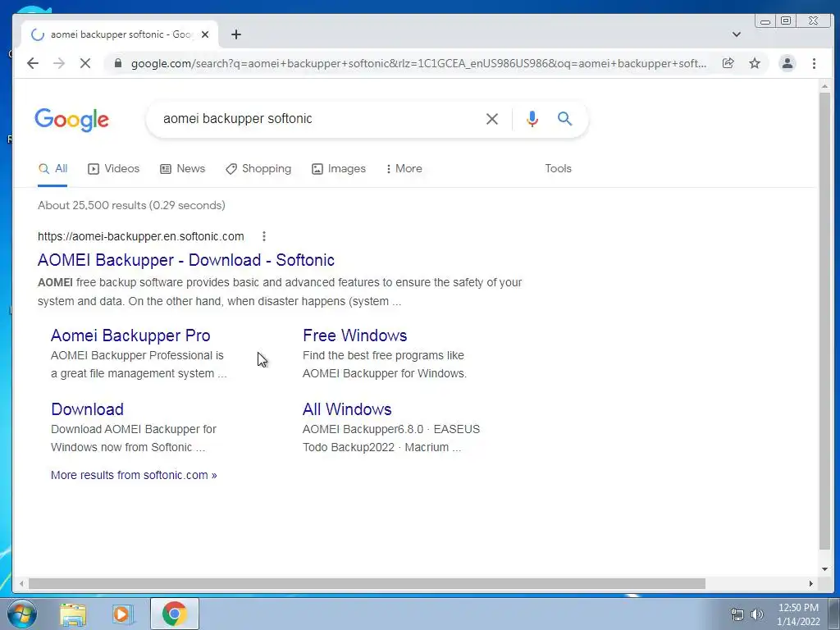Screen dimensions: 840x630
Task: Click the vertical scrollbar thumb
Action: point(824,322)
